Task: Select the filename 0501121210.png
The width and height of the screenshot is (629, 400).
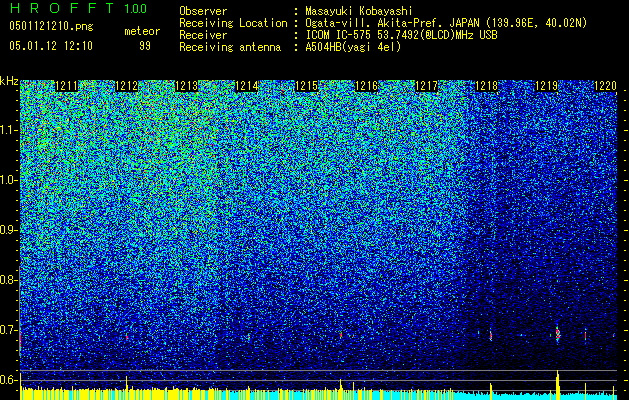Action: [51, 26]
